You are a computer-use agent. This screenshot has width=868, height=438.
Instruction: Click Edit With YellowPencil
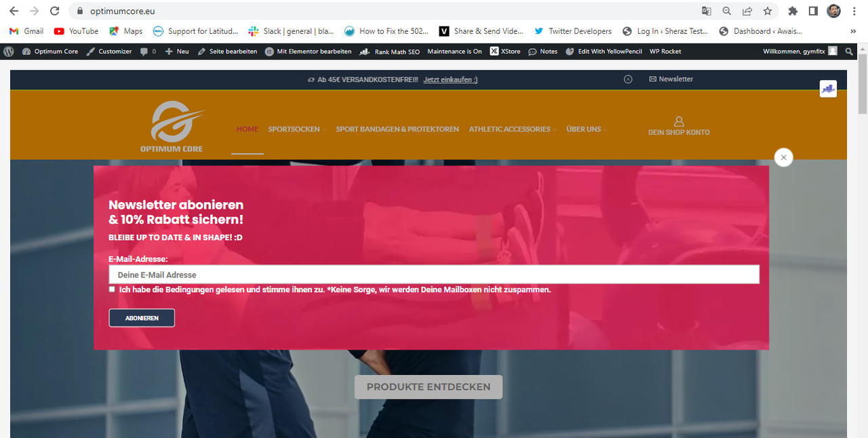click(x=604, y=51)
